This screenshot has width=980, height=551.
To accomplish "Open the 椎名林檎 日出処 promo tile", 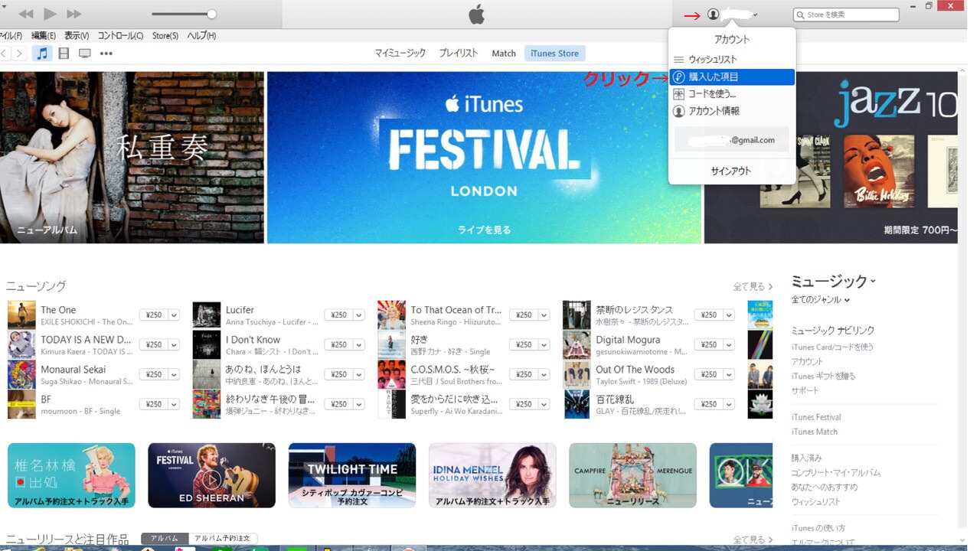I will (71, 475).
